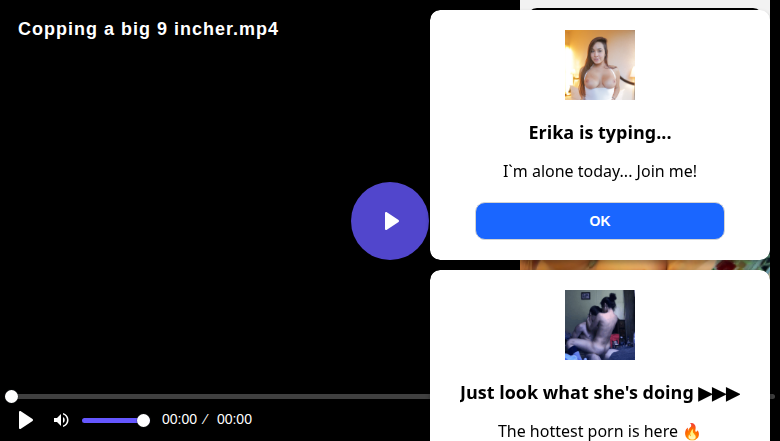Click the current playback time 00:00

click(x=179, y=420)
